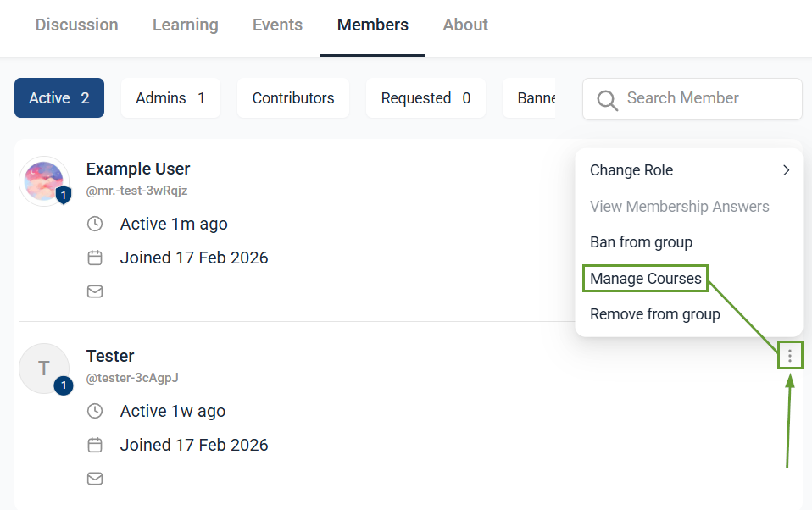
Task: Open Tester's three-dot options menu
Action: pyautogui.click(x=790, y=357)
